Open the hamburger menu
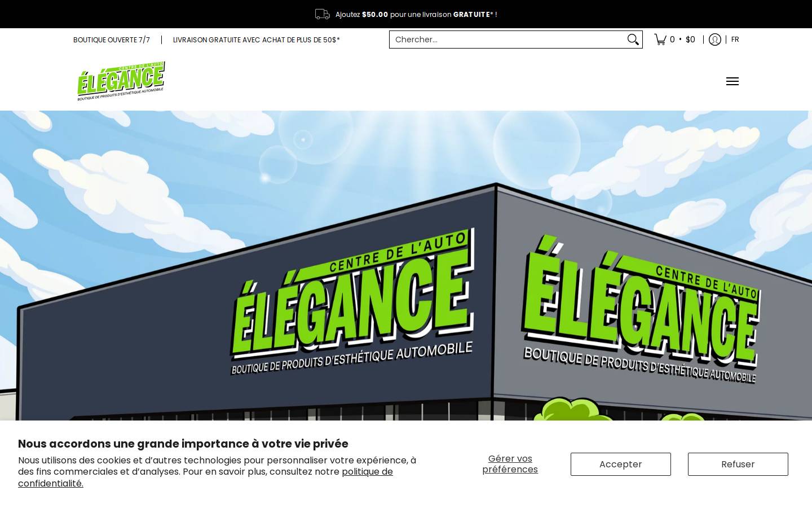 point(732,81)
